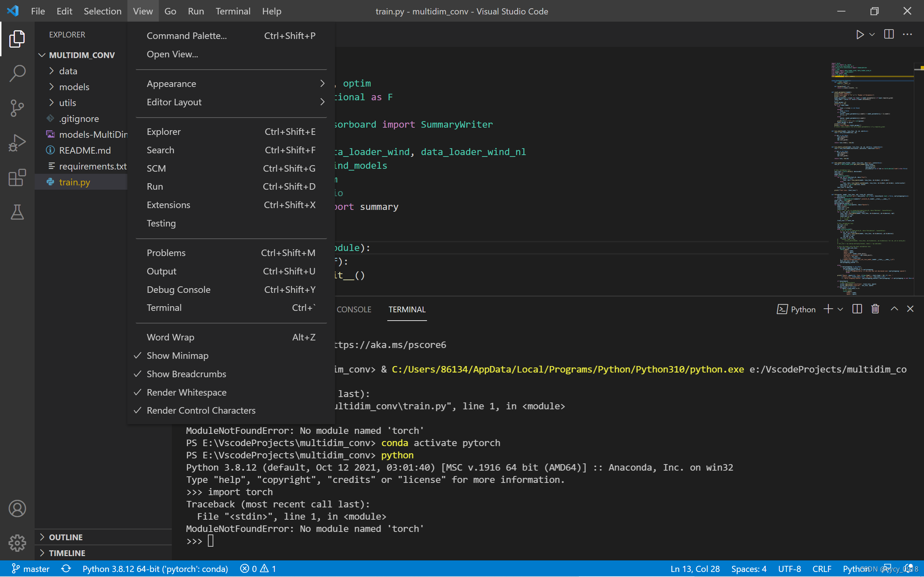Open Run and Debug activity icon
Screen dimensions: 924x577
[17, 143]
